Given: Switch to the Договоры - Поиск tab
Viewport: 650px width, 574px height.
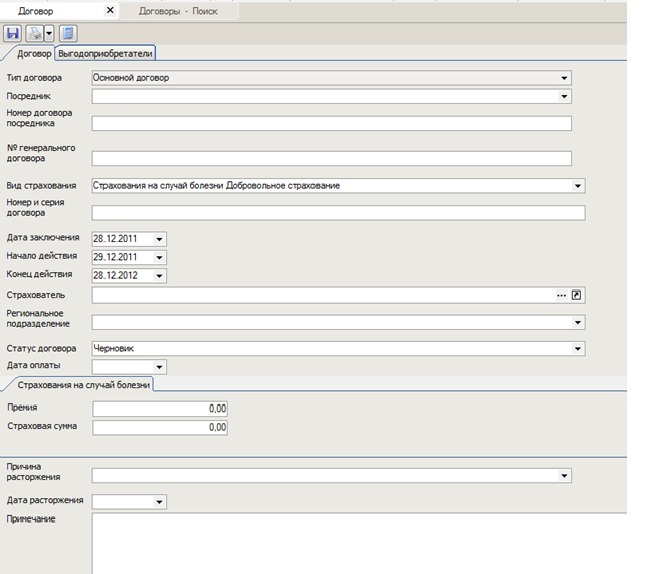Looking at the screenshot, I should (176, 10).
